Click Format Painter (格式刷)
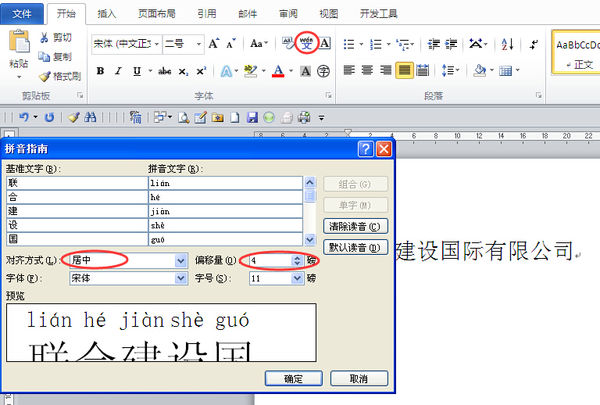 (x=60, y=76)
